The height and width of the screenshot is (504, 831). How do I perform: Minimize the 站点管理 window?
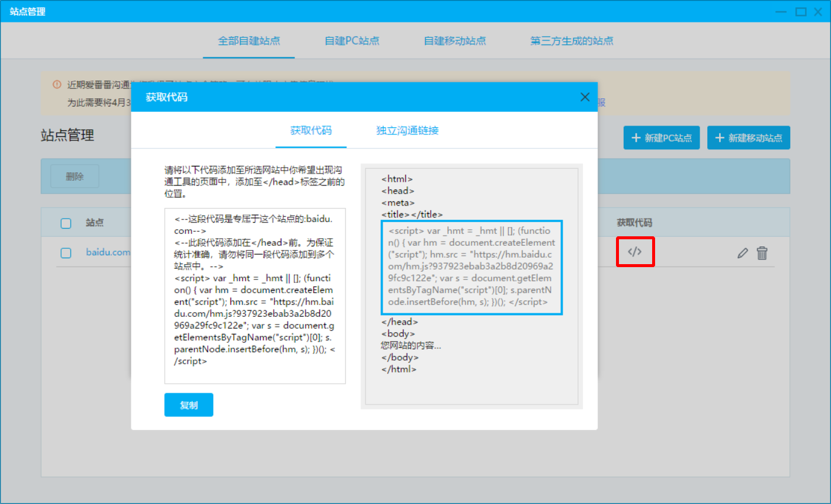(781, 12)
